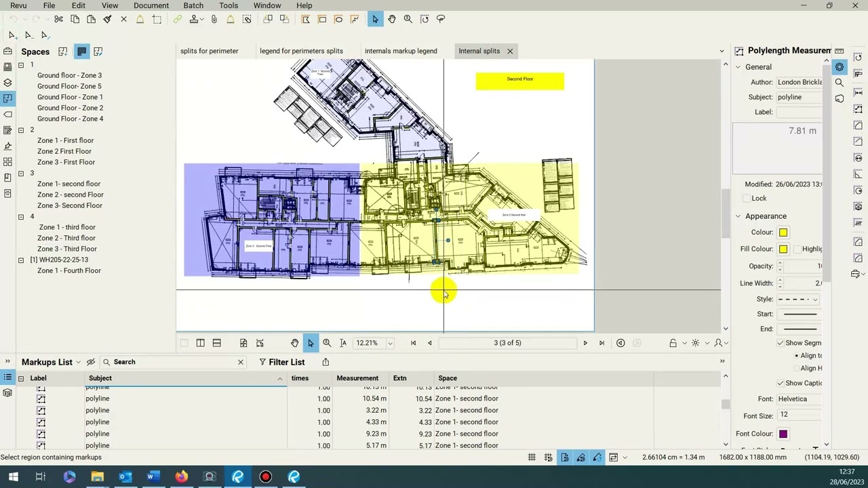Toggle the highlighted Spaces fill icon

pyautogui.click(x=81, y=52)
